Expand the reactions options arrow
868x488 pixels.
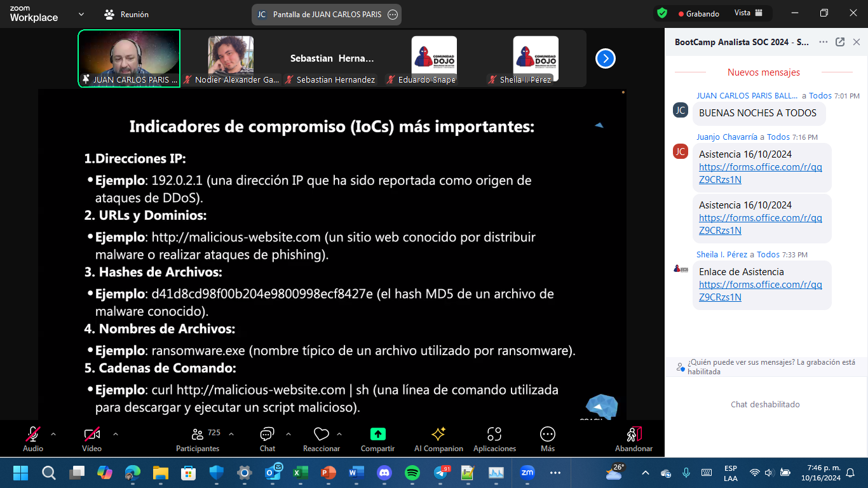(339, 434)
